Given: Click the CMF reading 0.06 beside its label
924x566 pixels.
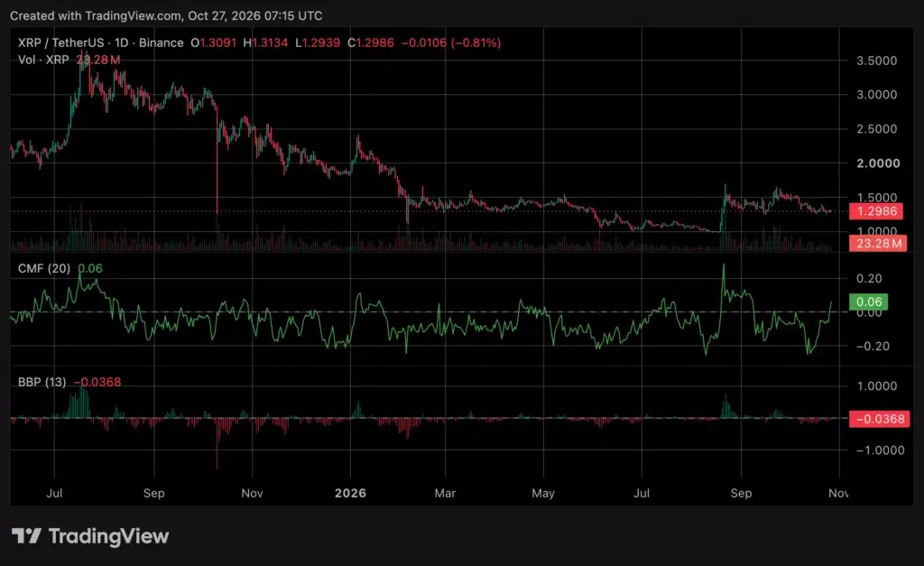Looking at the screenshot, I should 90,268.
